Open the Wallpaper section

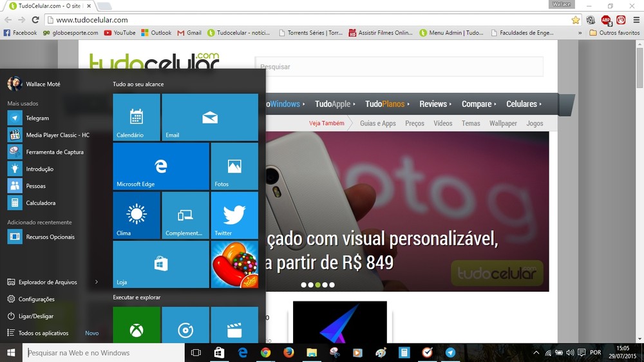(503, 123)
